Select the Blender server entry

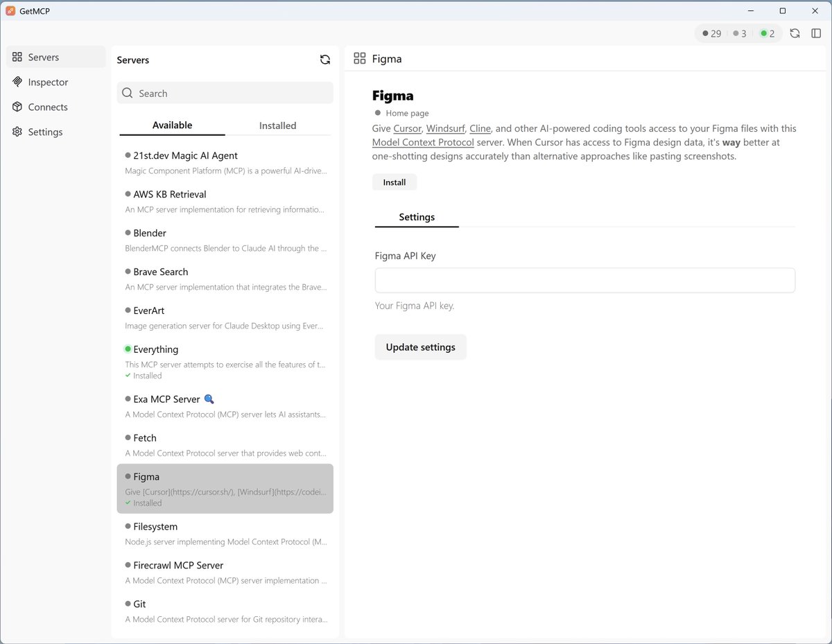coord(225,240)
